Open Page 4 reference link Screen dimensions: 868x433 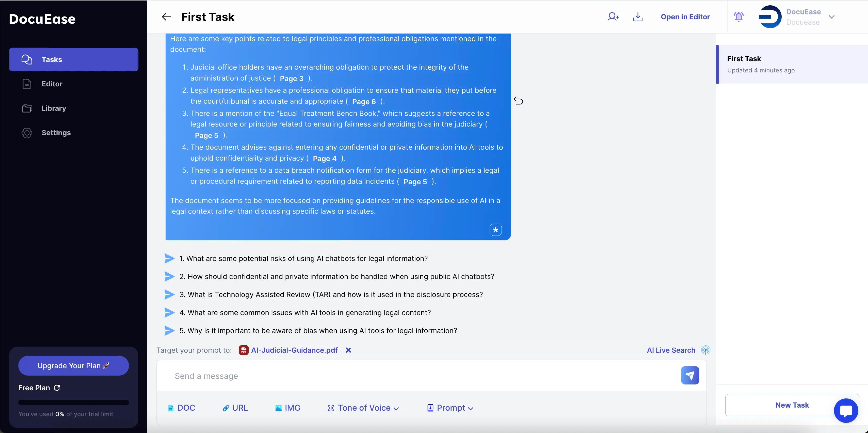point(325,159)
